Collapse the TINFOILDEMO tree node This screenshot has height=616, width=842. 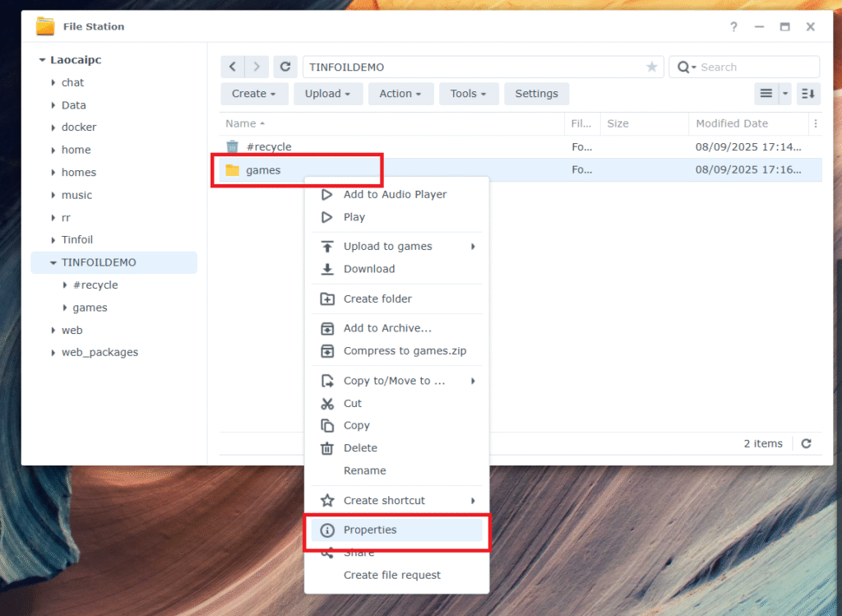pos(53,263)
